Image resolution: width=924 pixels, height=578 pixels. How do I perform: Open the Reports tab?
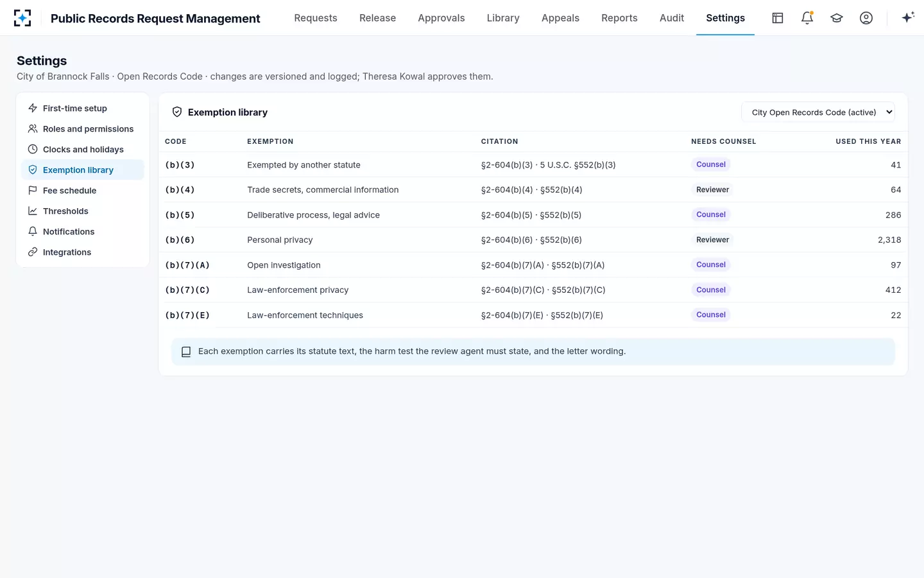pos(619,18)
